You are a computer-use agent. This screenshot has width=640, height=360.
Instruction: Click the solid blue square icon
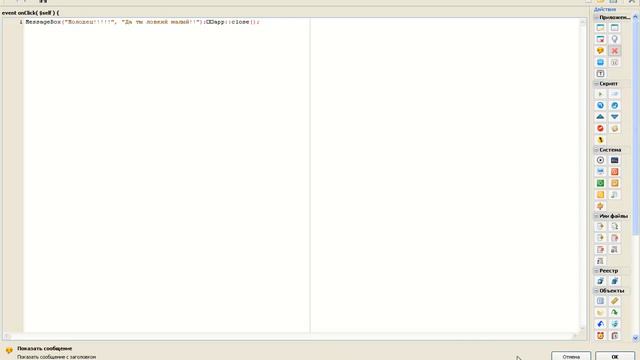[600, 62]
